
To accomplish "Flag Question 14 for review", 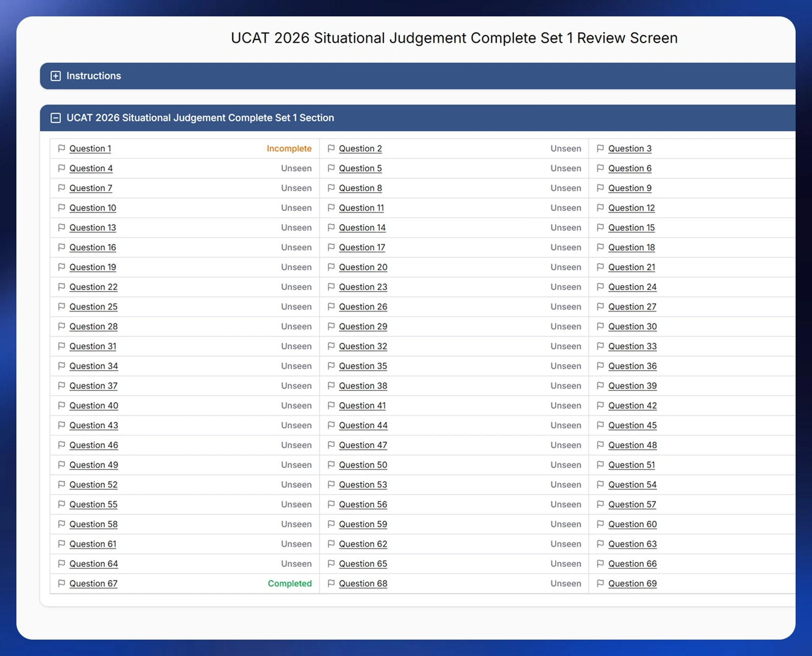I will pyautogui.click(x=331, y=228).
